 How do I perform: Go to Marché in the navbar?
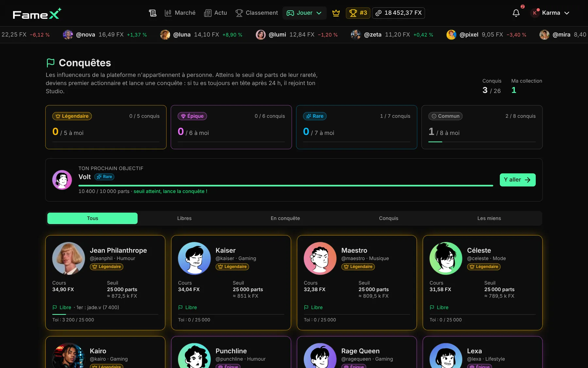point(180,13)
